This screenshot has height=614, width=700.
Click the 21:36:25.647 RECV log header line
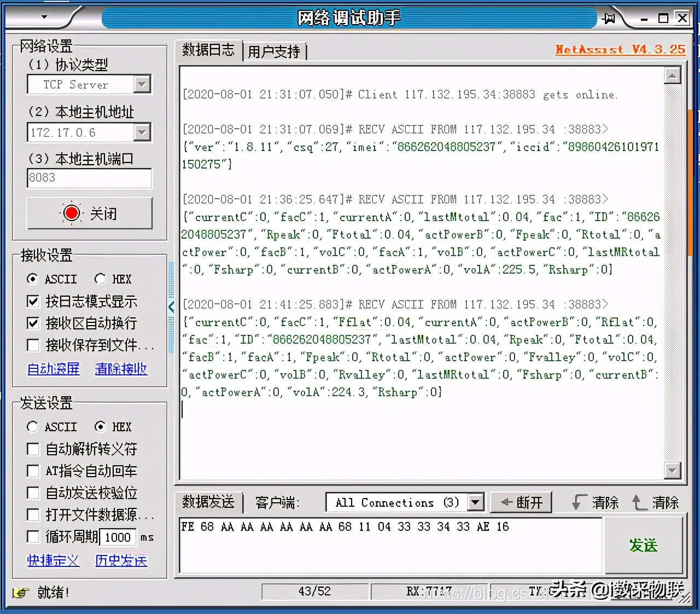coord(395,200)
